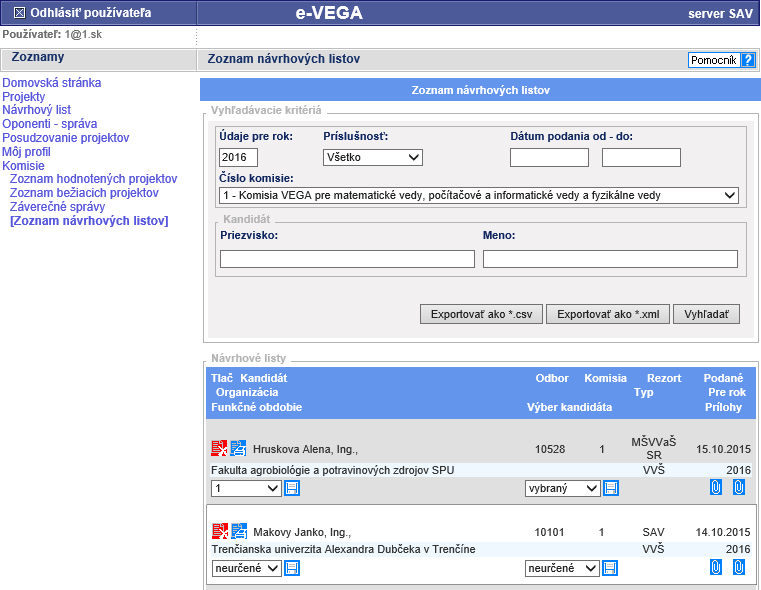761x590 pixels.
Task: Open the Príslušnosť dropdown showing Všetko
Action: pos(373,157)
